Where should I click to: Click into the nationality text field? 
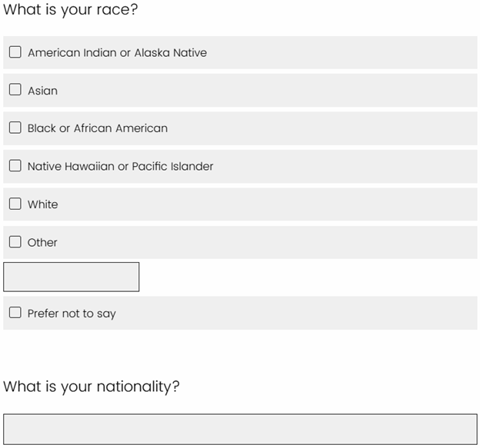point(240,429)
